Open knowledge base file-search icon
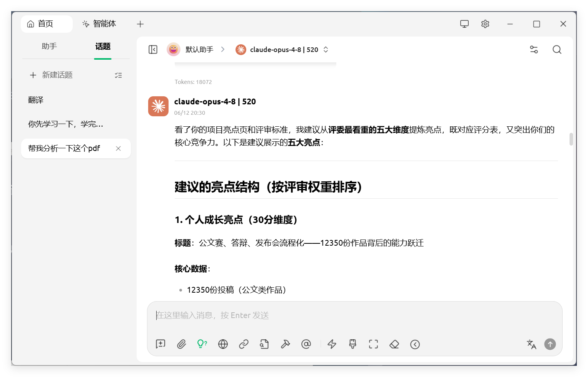This screenshot has width=588, height=377. coord(264,344)
